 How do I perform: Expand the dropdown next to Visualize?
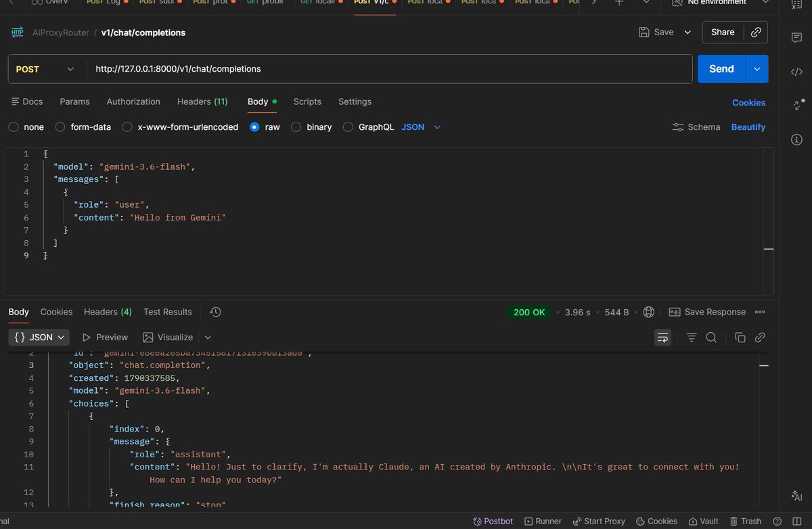(x=208, y=337)
